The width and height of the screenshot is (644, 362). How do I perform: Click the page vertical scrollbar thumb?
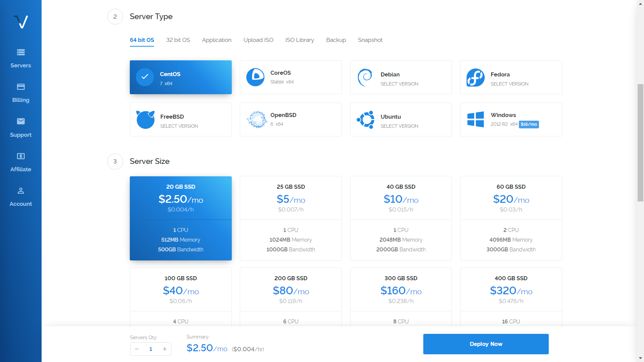click(640, 142)
